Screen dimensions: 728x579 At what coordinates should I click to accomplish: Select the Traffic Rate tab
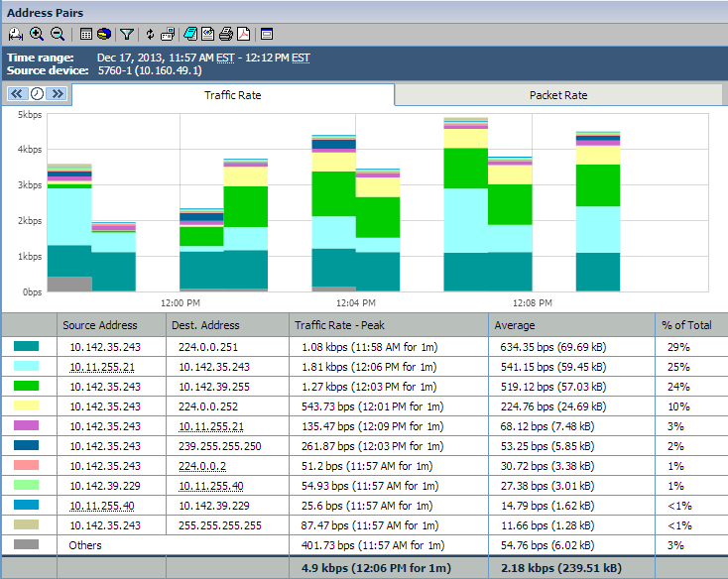click(233, 95)
